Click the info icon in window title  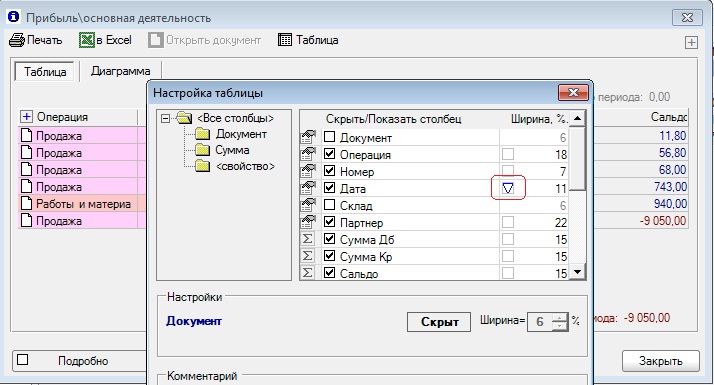coord(14,17)
